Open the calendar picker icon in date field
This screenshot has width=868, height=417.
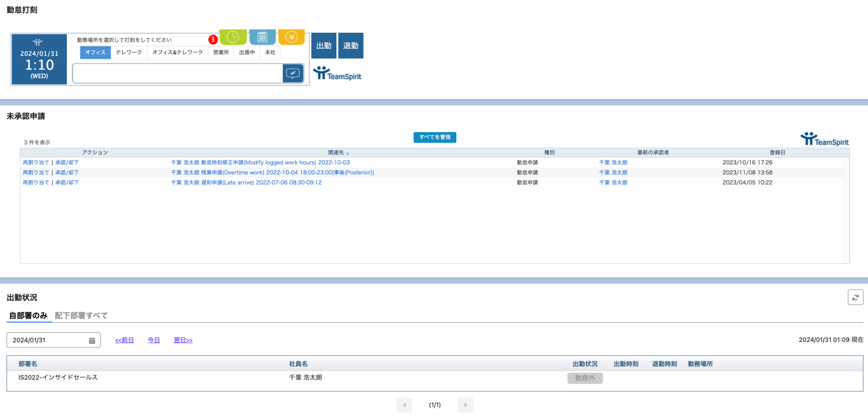click(x=92, y=340)
